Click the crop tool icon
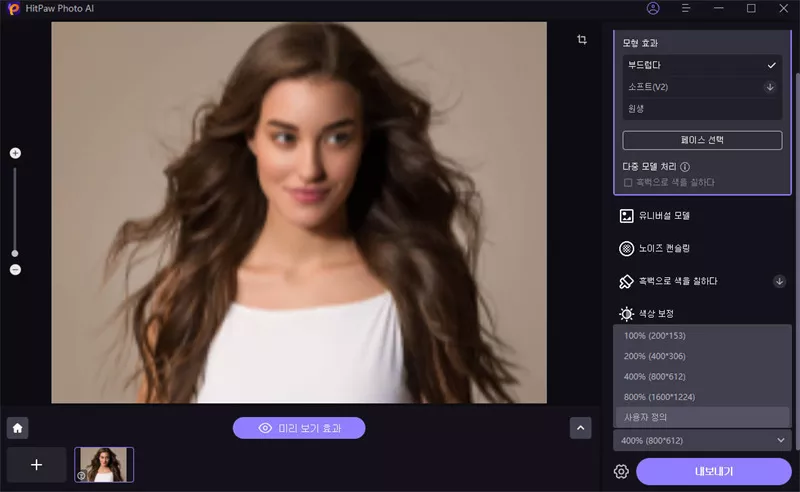Image resolution: width=800 pixels, height=492 pixels. [581, 40]
